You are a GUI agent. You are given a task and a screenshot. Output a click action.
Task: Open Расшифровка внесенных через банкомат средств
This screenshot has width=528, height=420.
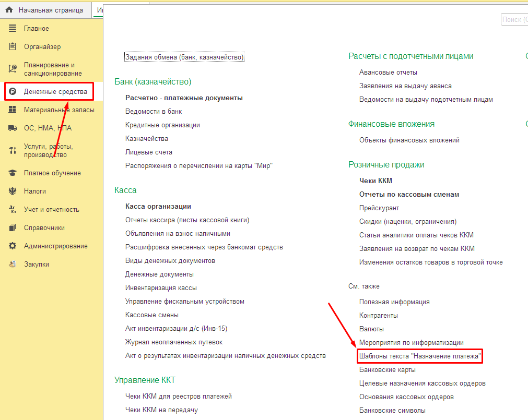tap(204, 247)
